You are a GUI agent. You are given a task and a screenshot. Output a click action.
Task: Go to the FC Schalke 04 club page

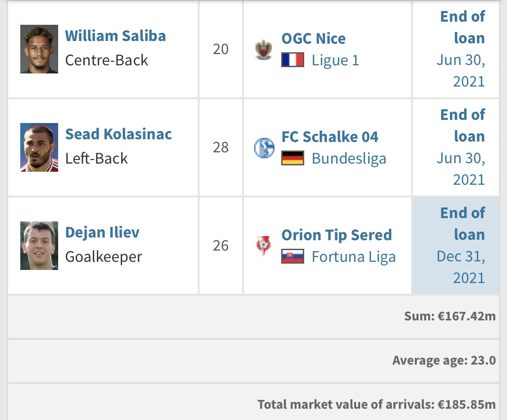(330, 137)
